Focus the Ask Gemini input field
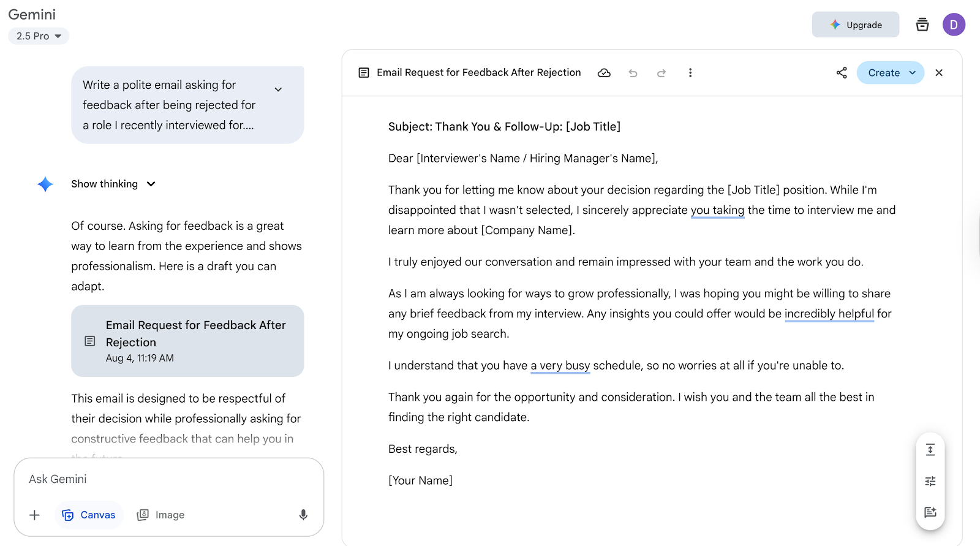980x546 pixels. click(x=168, y=479)
